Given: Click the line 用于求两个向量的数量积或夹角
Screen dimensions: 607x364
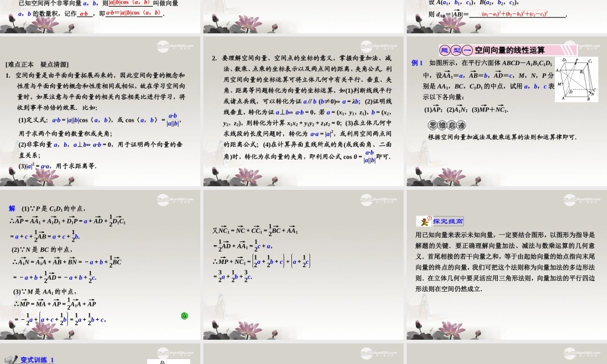Looking at the screenshot, I should click(66, 134).
